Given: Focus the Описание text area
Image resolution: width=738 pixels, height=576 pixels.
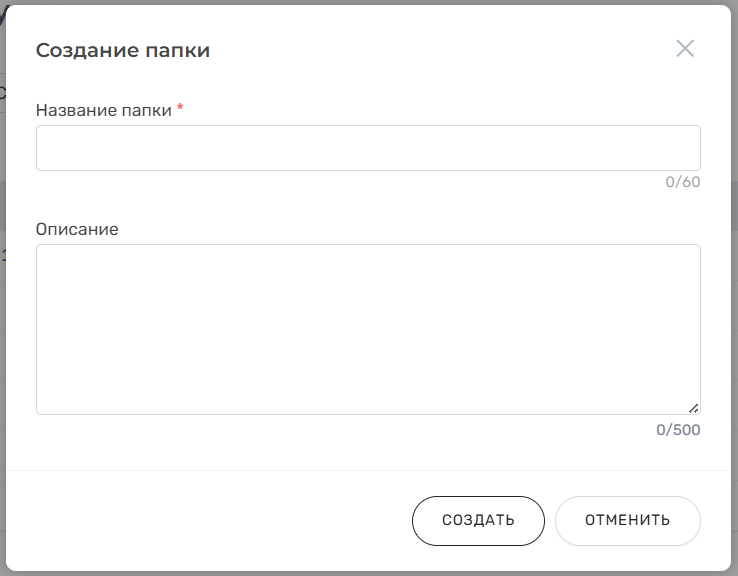Looking at the screenshot, I should point(368,329).
